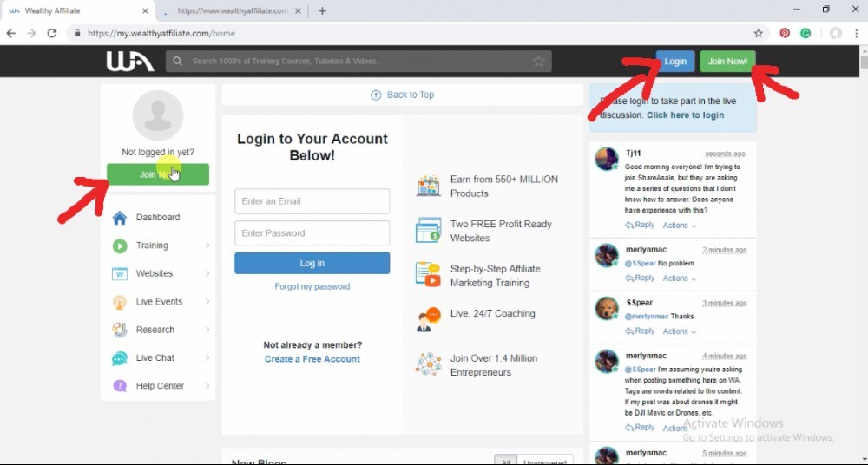Image resolution: width=868 pixels, height=465 pixels.
Task: Click the Join Over 1.4 Million network icon
Action: (429, 364)
